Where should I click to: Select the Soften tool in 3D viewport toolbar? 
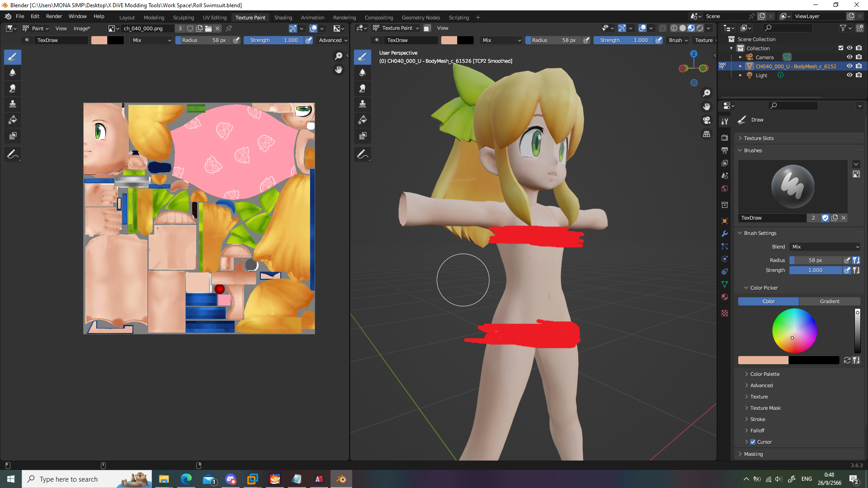pos(363,73)
